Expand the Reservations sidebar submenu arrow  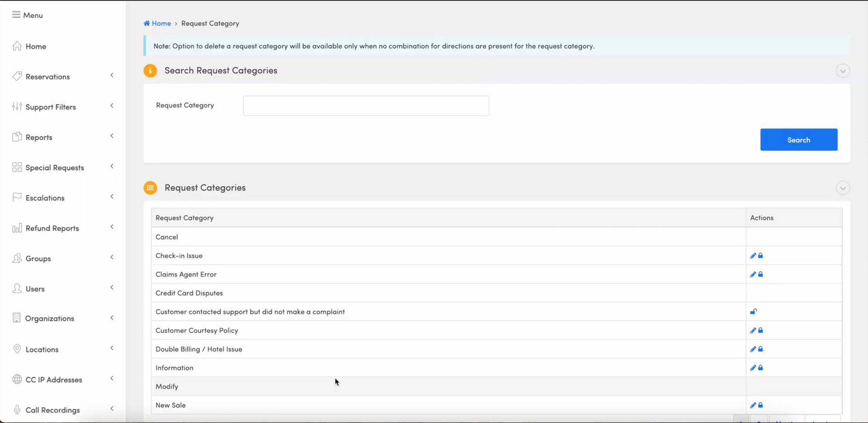pos(112,75)
